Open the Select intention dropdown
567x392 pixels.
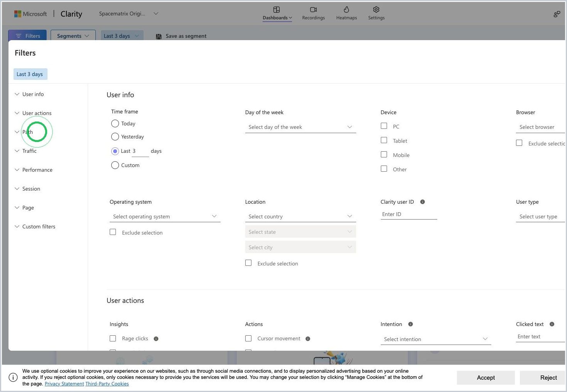pyautogui.click(x=436, y=339)
